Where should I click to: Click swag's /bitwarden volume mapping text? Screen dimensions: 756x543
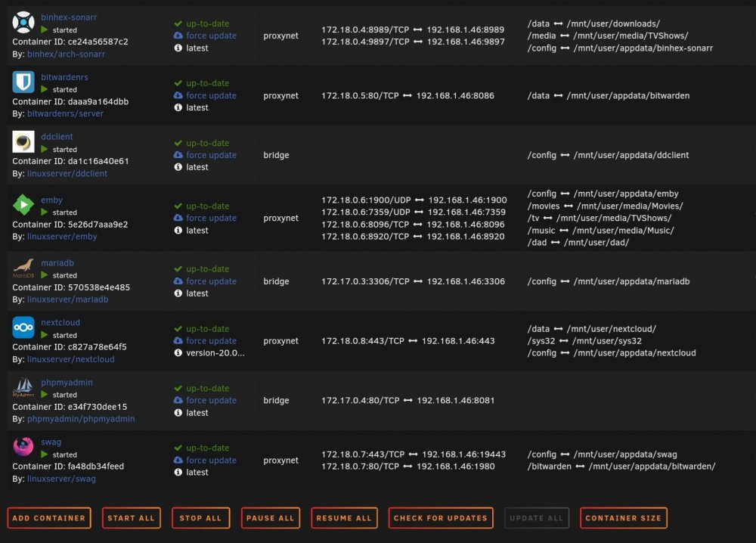click(621, 467)
